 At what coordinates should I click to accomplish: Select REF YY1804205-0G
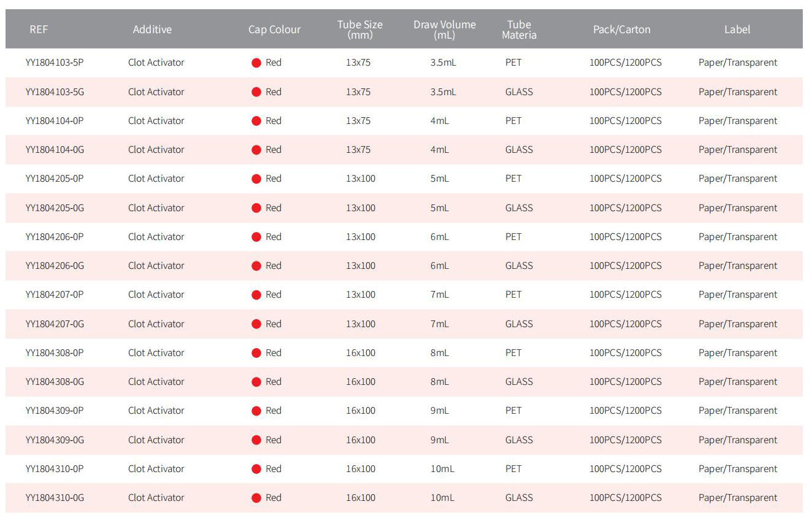click(x=55, y=208)
